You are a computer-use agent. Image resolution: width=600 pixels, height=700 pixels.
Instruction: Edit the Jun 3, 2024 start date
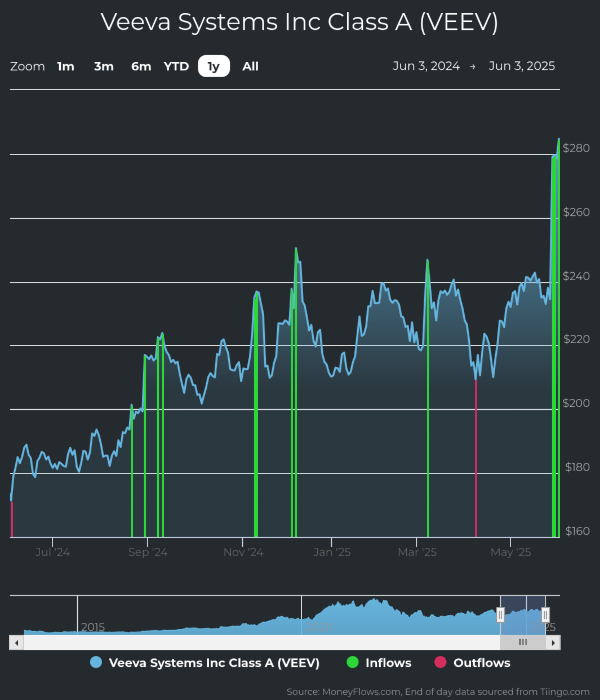(426, 66)
